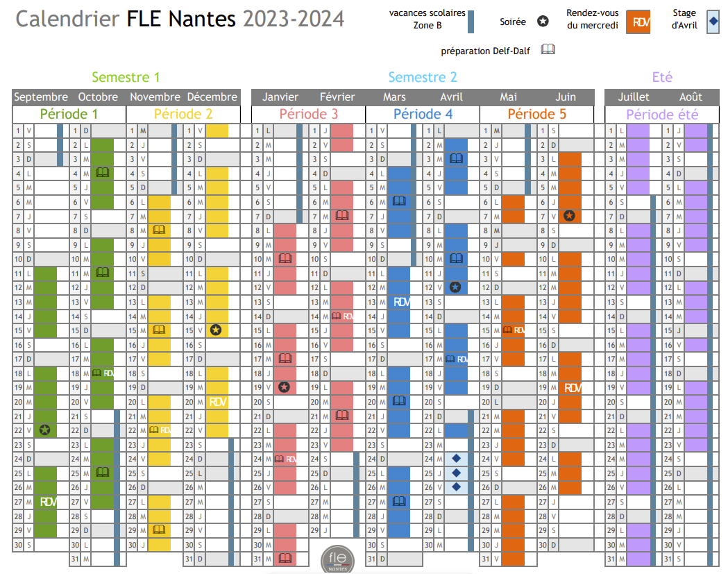Select the stage diamond on 24 Avril
Screen dimensions: 728x574
pyautogui.click(x=457, y=458)
